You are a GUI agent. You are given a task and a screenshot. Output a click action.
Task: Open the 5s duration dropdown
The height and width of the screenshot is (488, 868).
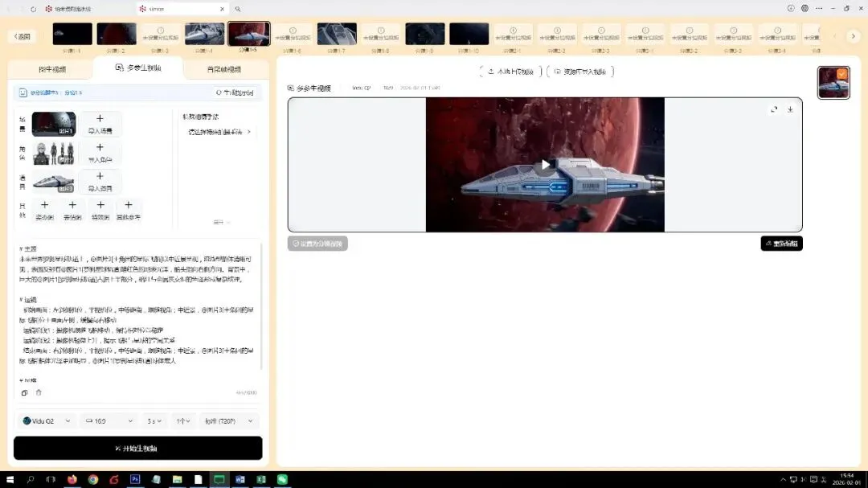(154, 421)
